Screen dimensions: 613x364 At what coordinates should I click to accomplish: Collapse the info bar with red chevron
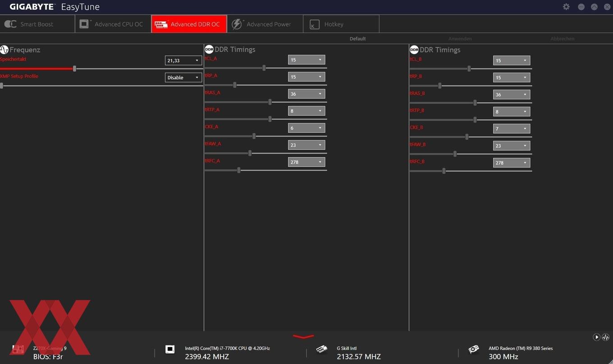click(303, 336)
